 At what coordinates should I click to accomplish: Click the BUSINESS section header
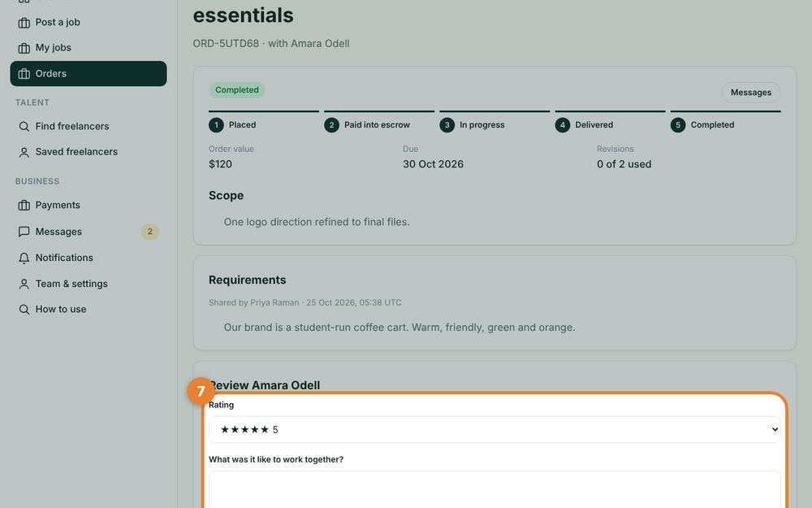click(x=37, y=181)
